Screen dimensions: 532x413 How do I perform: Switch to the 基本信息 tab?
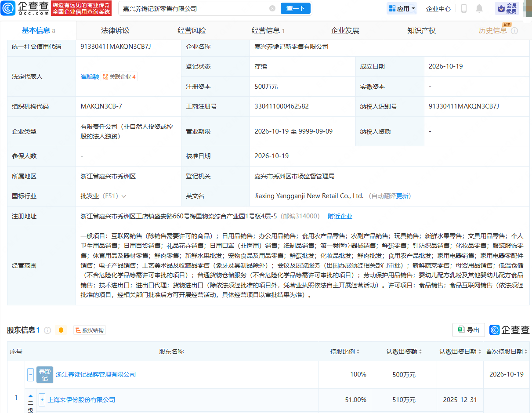(x=38, y=30)
